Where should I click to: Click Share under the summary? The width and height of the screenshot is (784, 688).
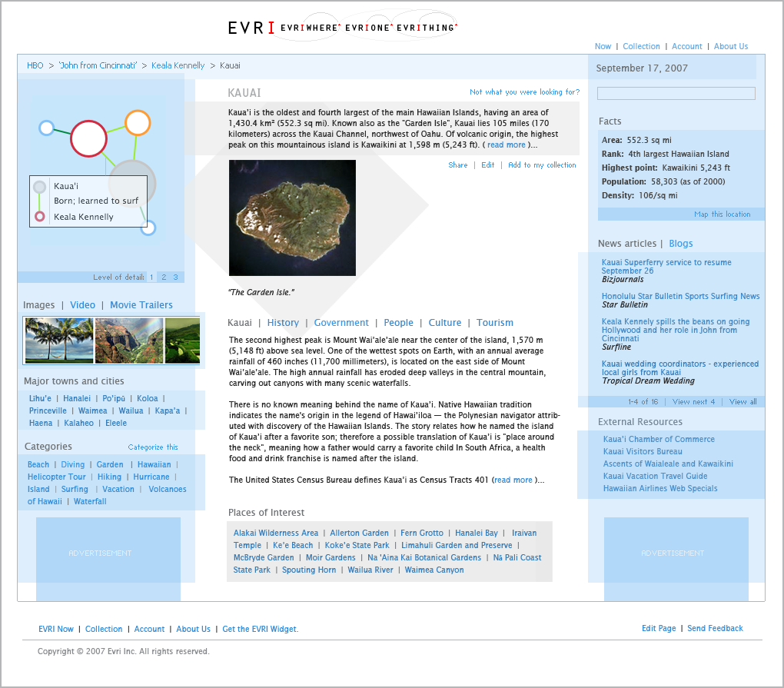458,165
